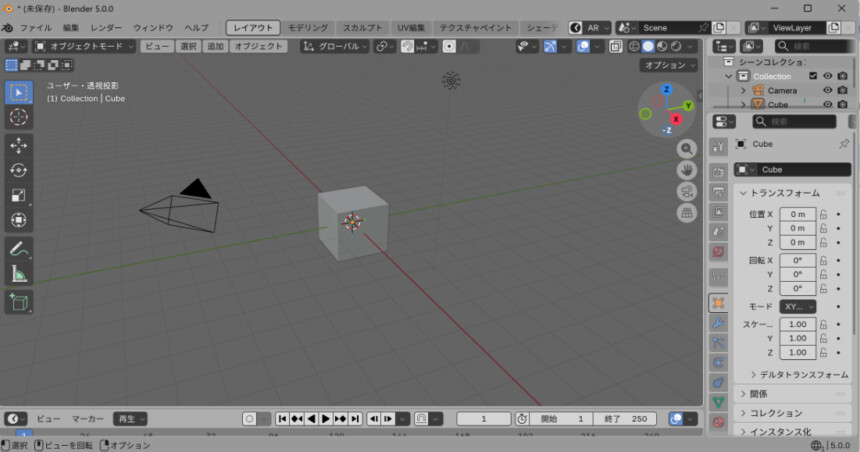Open the オプション dropdown in the viewport
Viewport: 860px width, 452px height.
(669, 65)
